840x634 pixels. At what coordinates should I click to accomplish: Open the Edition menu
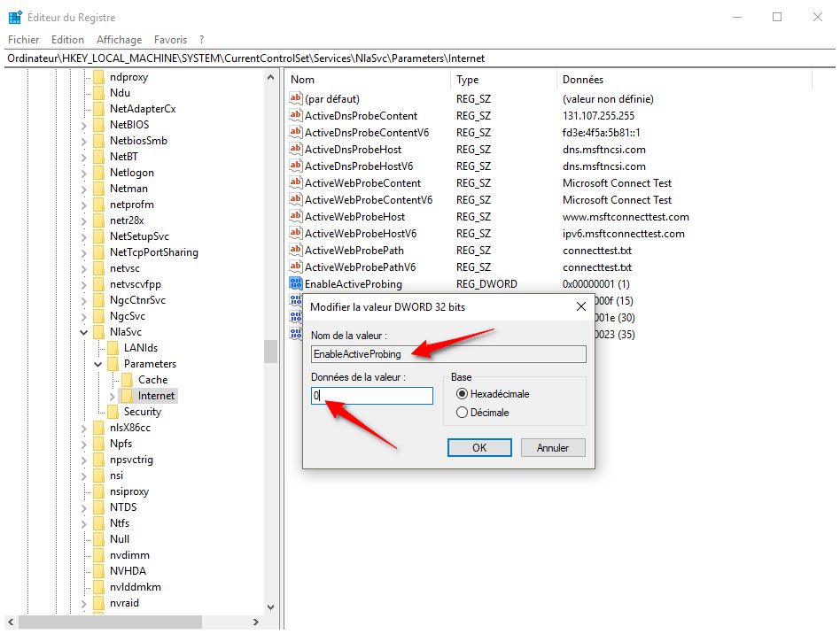click(67, 40)
